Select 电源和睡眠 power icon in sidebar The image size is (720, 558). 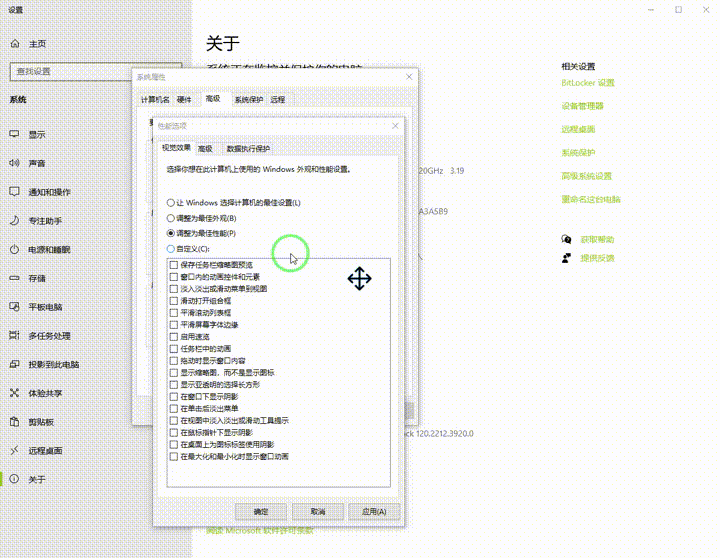[x=15, y=249]
